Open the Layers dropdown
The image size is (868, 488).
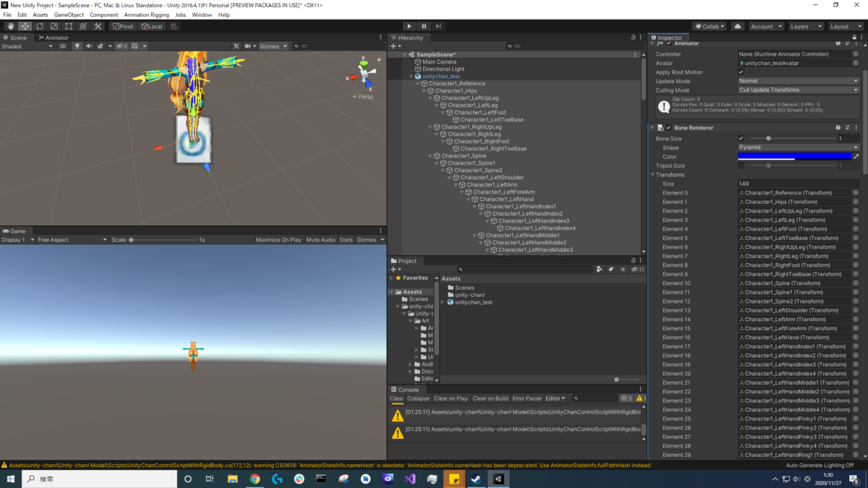(806, 26)
